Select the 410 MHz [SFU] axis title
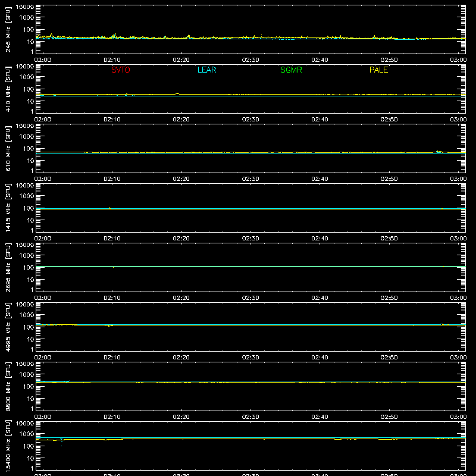The height and width of the screenshot is (476, 476). (x=8, y=89)
